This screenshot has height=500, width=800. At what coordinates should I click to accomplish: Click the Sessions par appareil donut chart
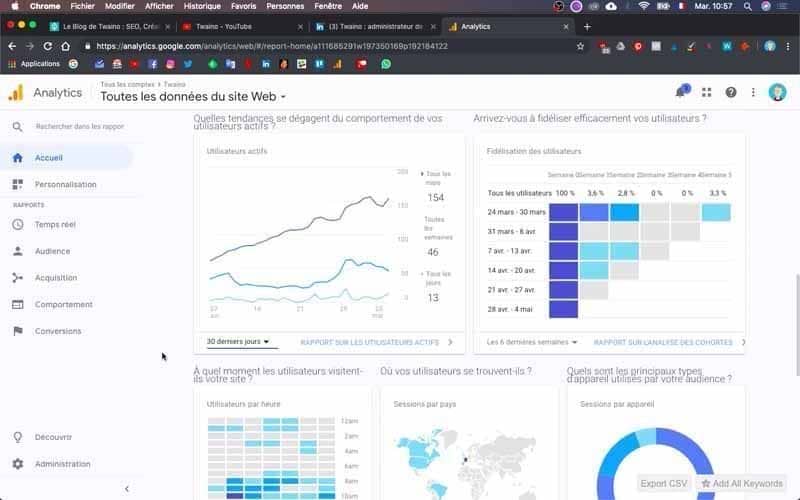tap(655, 464)
